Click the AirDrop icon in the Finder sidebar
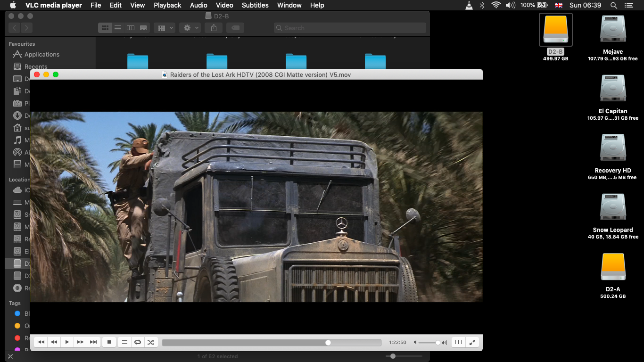644x362 pixels. pos(17,152)
